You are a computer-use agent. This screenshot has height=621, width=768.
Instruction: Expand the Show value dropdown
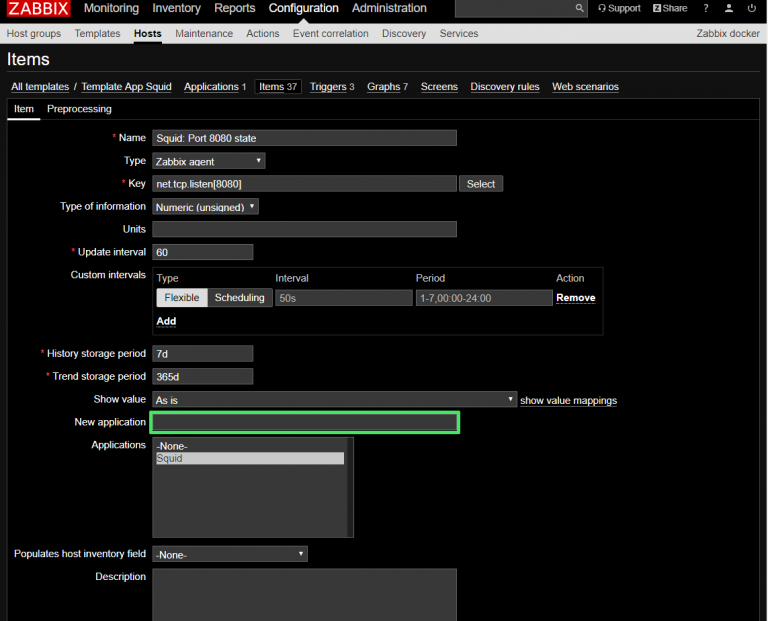[335, 400]
